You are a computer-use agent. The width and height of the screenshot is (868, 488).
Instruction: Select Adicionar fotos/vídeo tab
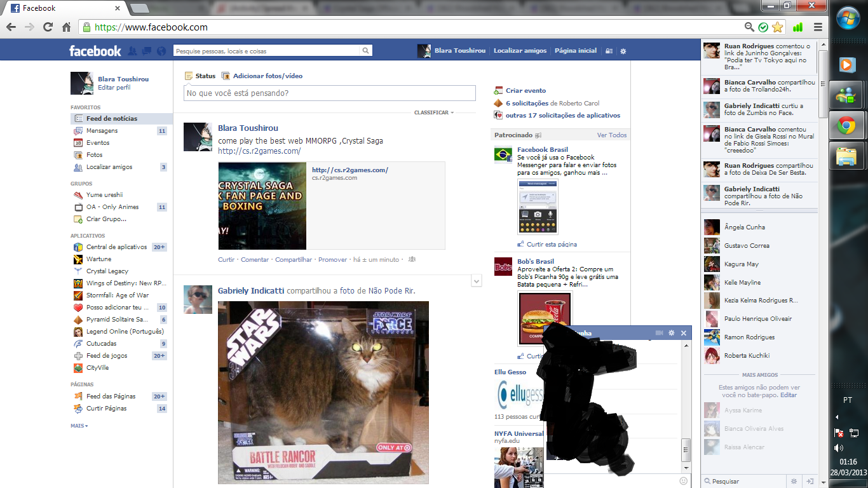click(x=267, y=76)
